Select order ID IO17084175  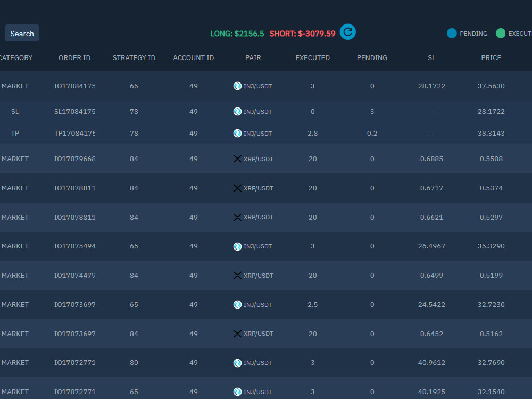click(x=74, y=86)
